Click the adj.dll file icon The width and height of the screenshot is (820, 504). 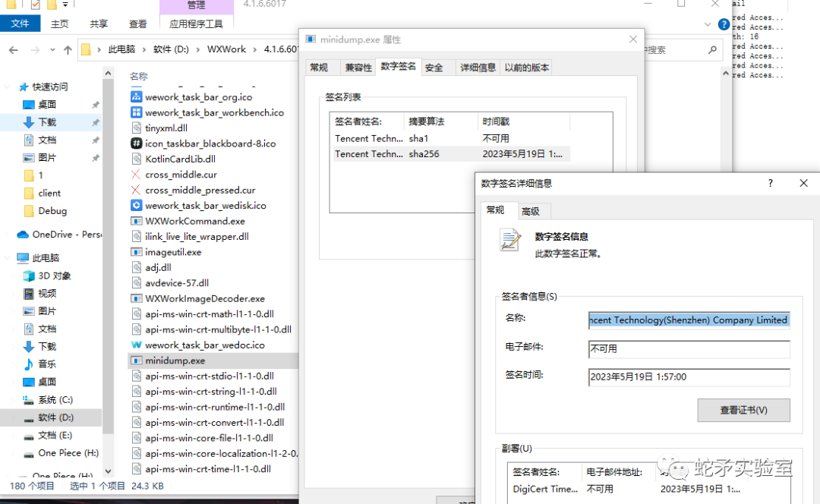[136, 268]
